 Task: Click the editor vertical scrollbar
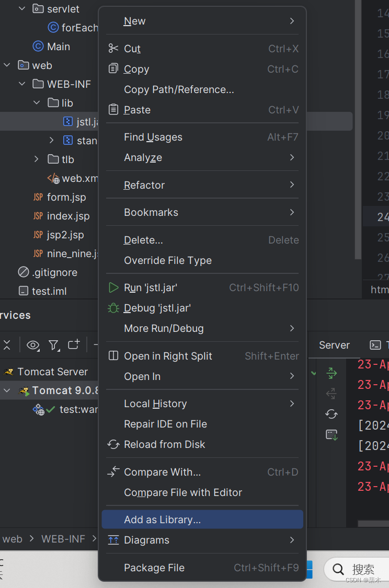pyautogui.click(x=358, y=130)
